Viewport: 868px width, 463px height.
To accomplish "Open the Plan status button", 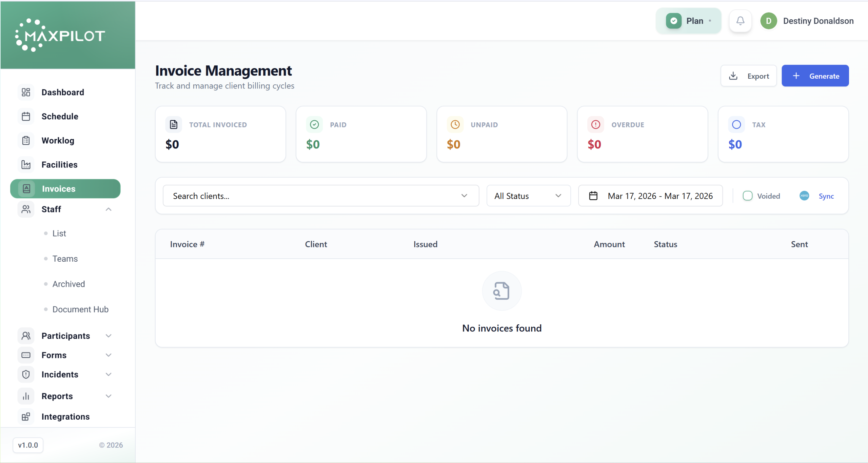I will pos(688,21).
